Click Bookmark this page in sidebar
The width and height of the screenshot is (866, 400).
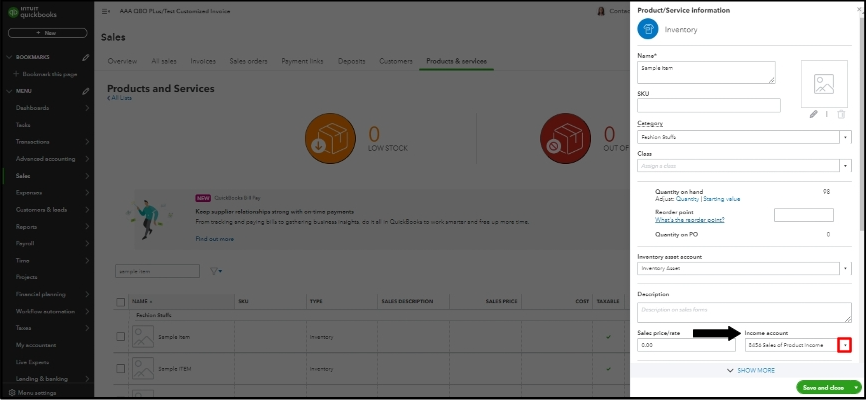point(45,74)
